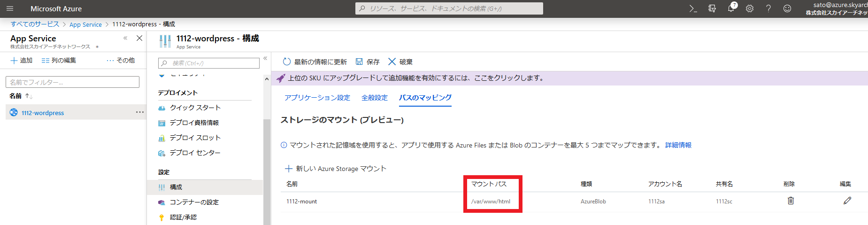Open the Azure portal hamburger menu
868x225 pixels.
[x=9, y=8]
